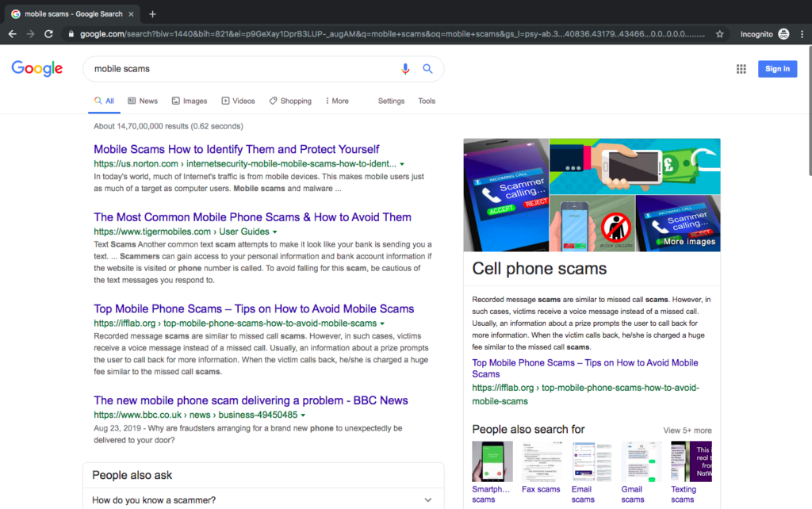Switch to the Videos tab
The image size is (812, 509).
pos(238,101)
